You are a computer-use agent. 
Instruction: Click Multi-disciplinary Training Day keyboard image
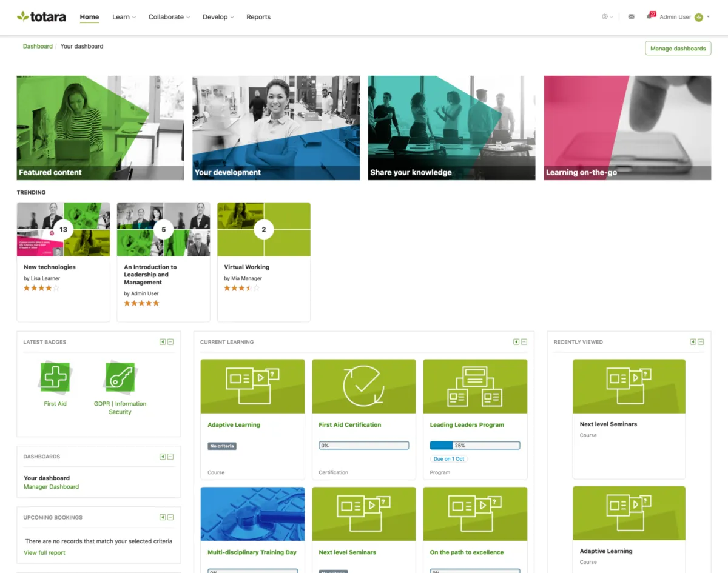tap(252, 514)
